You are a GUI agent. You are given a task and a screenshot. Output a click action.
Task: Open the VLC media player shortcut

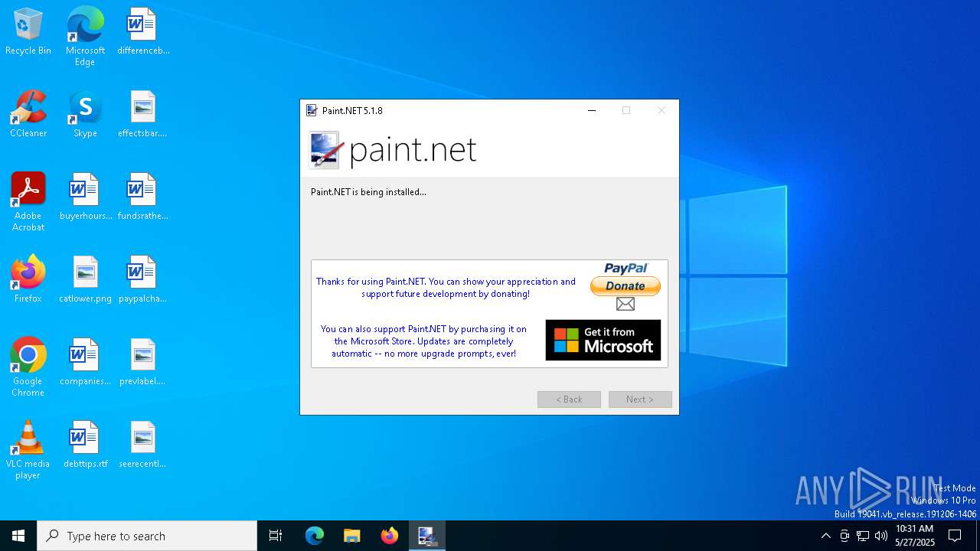coord(28,450)
